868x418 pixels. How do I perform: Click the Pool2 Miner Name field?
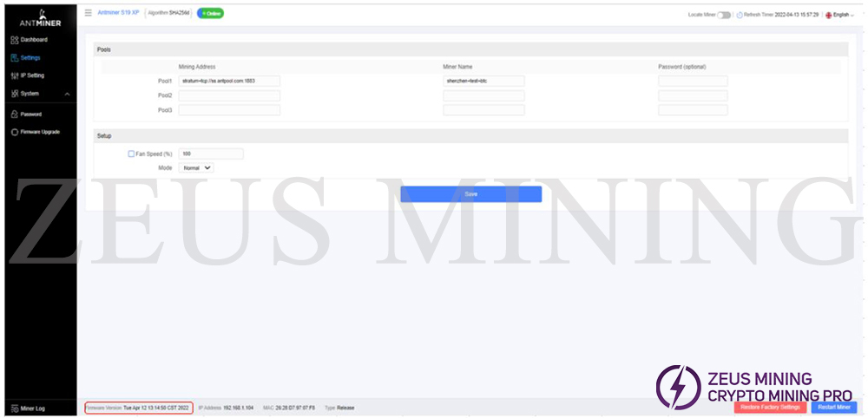(483, 95)
